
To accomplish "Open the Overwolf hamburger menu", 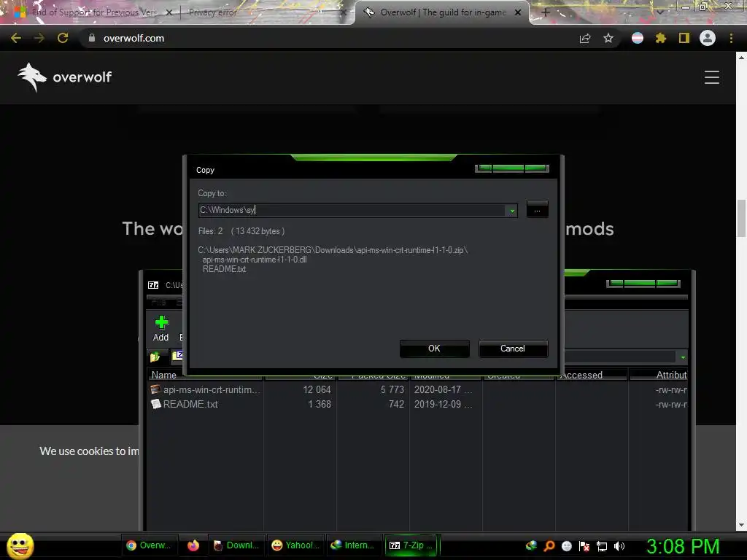I will pos(712,77).
